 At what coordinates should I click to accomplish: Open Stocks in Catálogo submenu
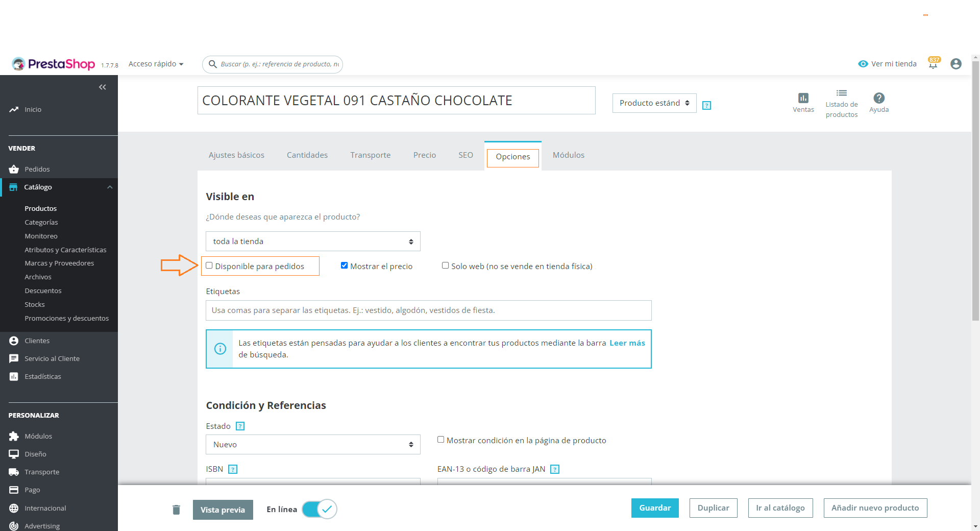click(35, 304)
